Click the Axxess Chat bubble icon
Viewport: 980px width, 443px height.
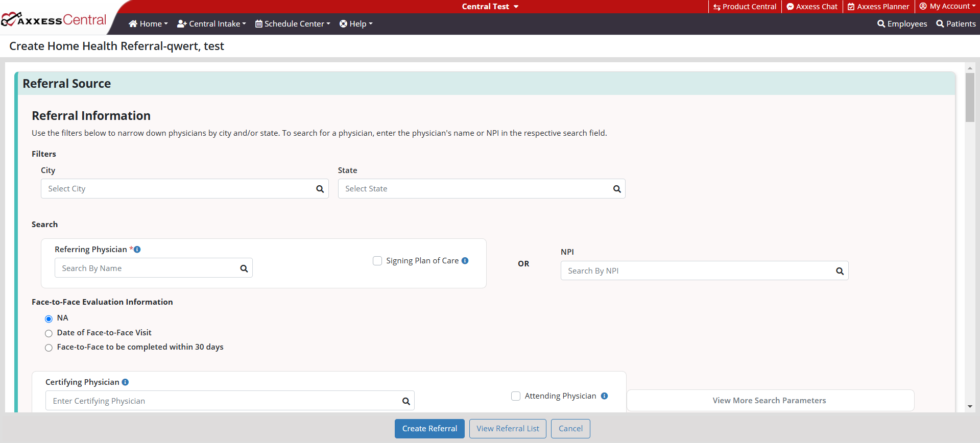tap(790, 7)
